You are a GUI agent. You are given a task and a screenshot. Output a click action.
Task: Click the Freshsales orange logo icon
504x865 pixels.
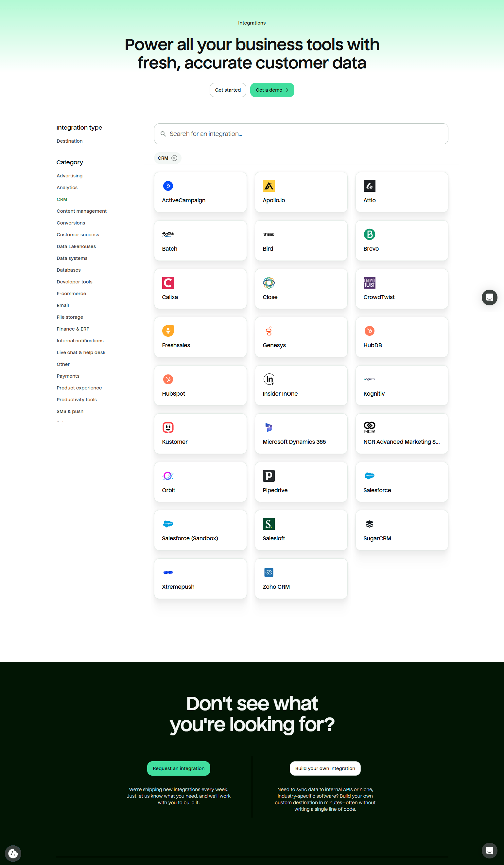168,331
